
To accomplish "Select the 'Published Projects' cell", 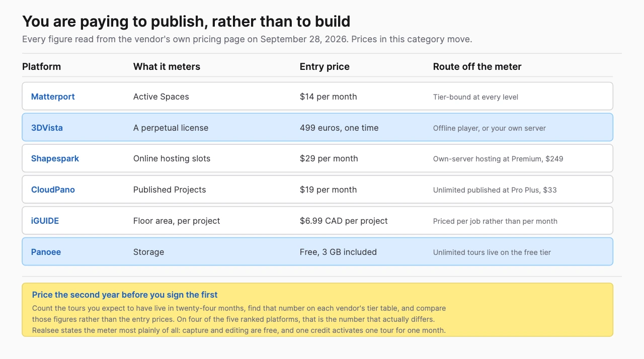I will click(x=170, y=190).
